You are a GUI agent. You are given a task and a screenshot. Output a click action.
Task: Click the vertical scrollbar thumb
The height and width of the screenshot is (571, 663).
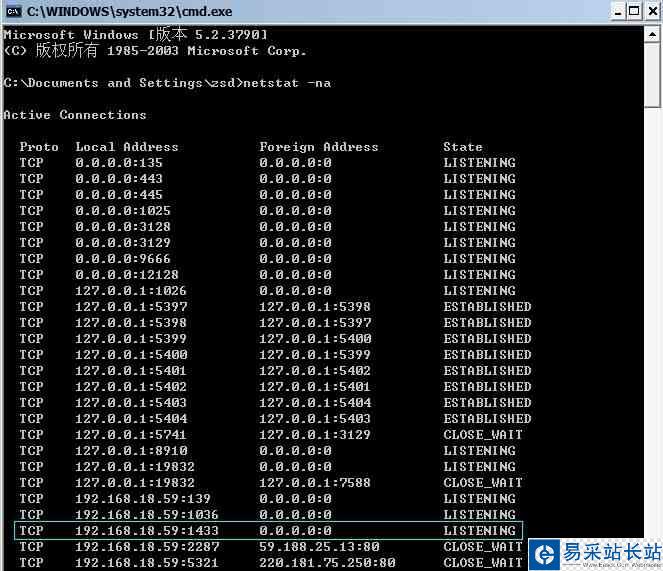(653, 74)
